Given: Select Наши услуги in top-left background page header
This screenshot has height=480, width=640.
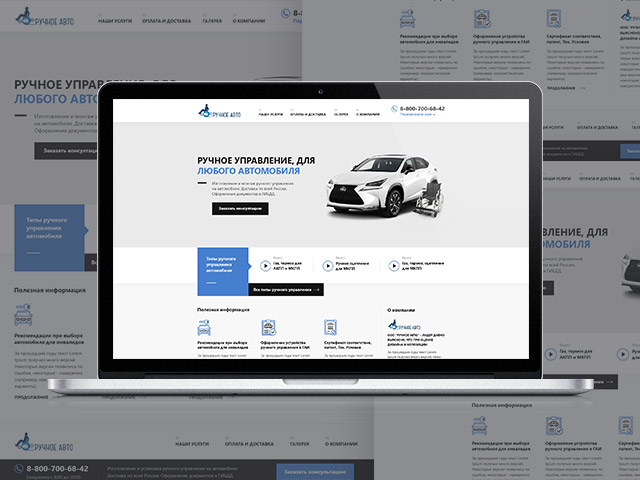Looking at the screenshot, I should 115,21.
